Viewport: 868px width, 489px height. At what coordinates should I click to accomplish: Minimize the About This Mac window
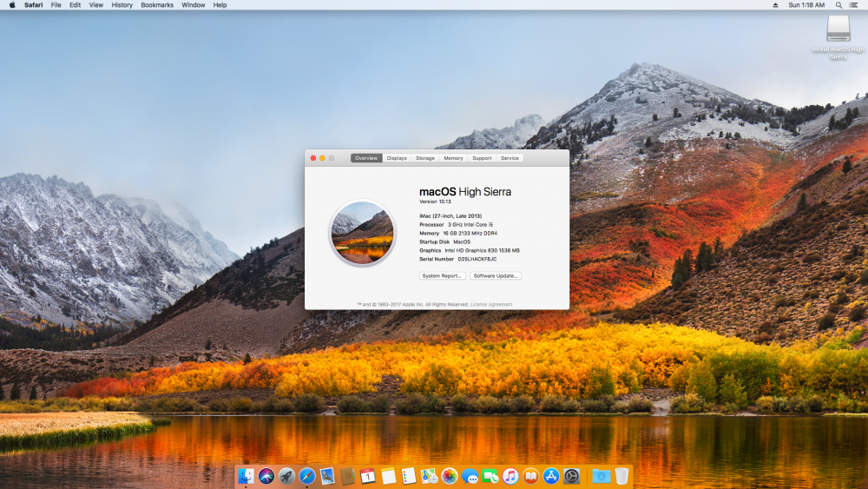[x=322, y=158]
